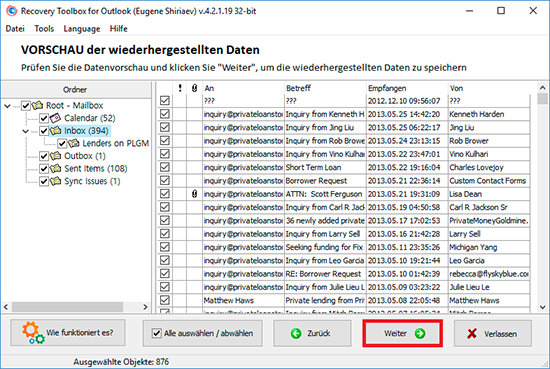Click the Verlassen button

pos(493,334)
